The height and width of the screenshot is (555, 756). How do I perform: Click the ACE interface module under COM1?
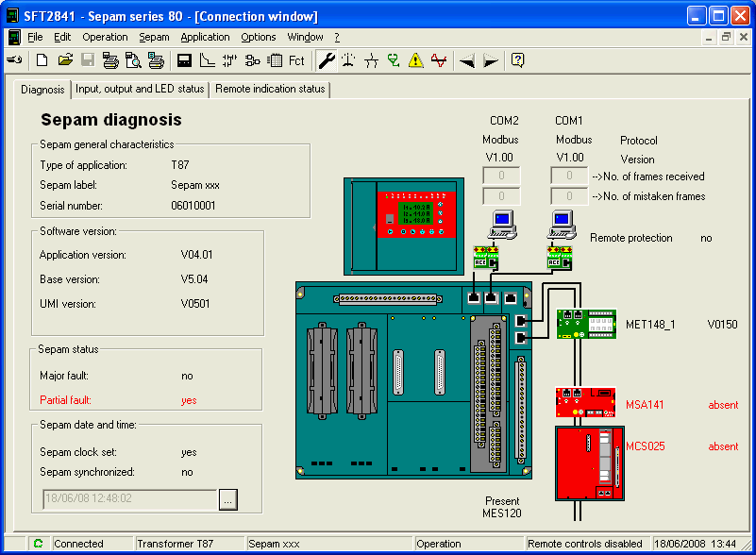pos(560,258)
